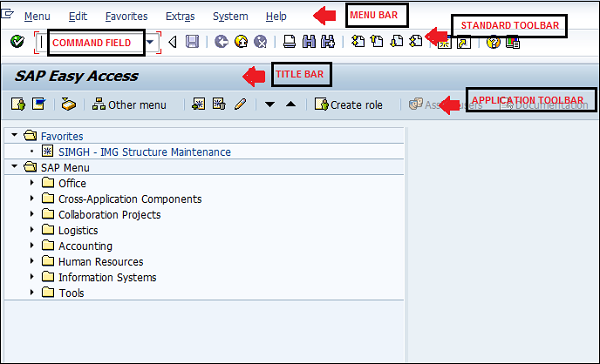Screen dimensions: 600x364
Task: Click the Generate Shortcut icon
Action: 464,42
